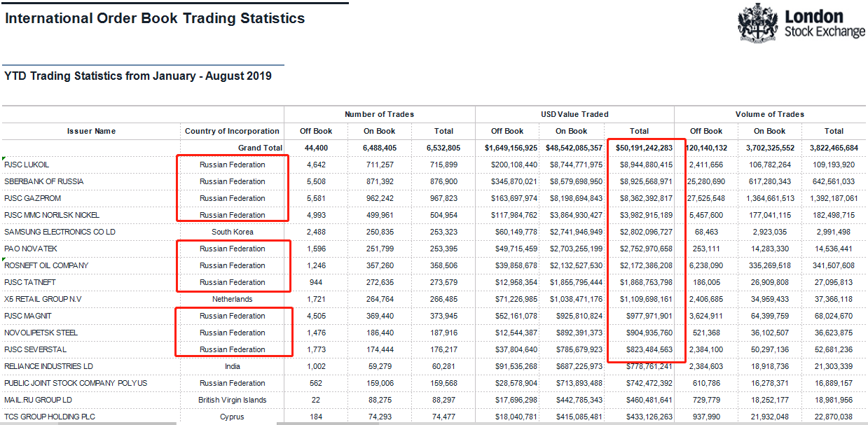Click the Netherlands cell for X5 Retail Group
The image size is (868, 425).
[232, 299]
